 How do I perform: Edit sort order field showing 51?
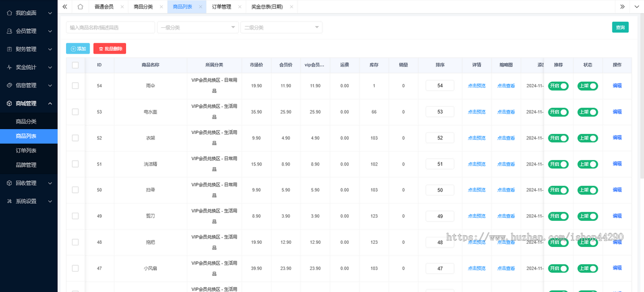point(440,164)
